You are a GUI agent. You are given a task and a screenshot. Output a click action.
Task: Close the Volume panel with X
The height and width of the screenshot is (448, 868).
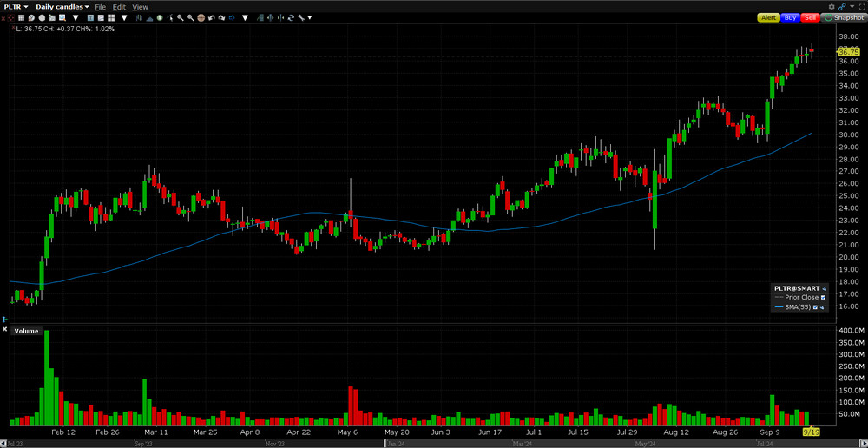(x=4, y=330)
